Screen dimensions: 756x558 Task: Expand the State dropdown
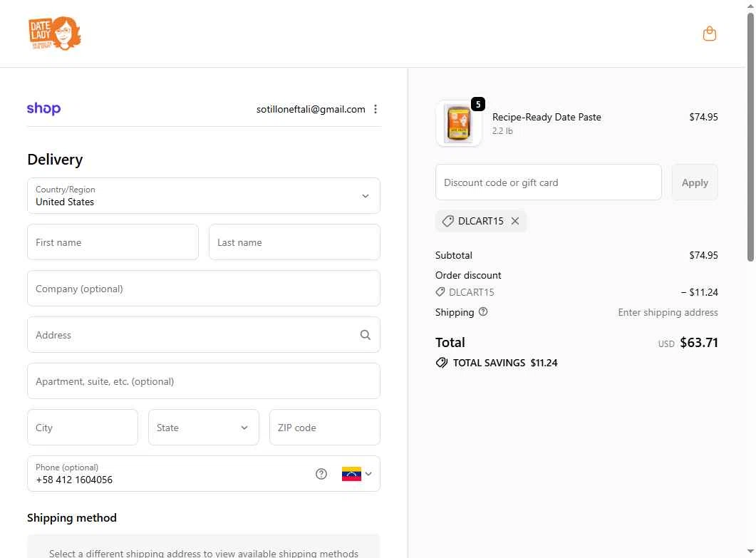tap(204, 428)
